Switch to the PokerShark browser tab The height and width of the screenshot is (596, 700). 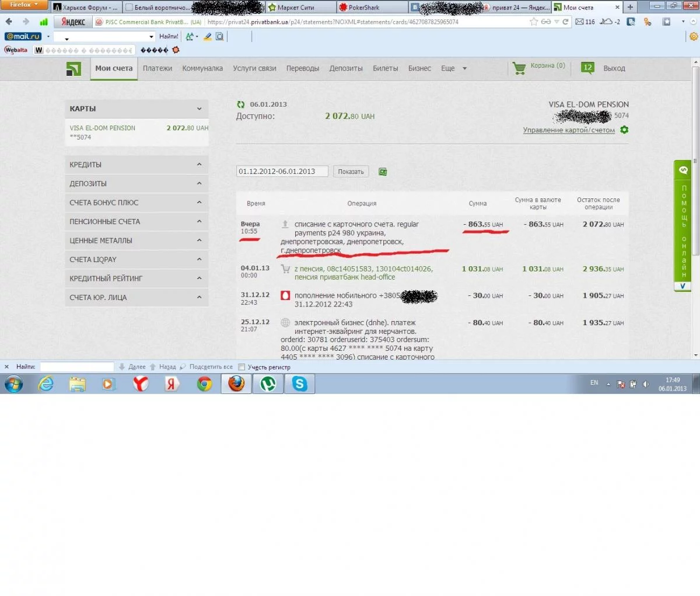pos(372,8)
